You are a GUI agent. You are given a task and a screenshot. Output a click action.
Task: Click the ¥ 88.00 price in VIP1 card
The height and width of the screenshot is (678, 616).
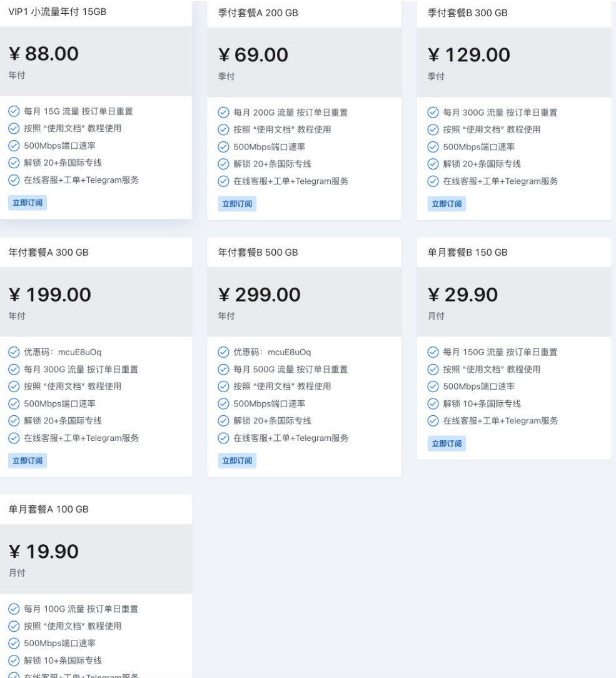[x=44, y=54]
